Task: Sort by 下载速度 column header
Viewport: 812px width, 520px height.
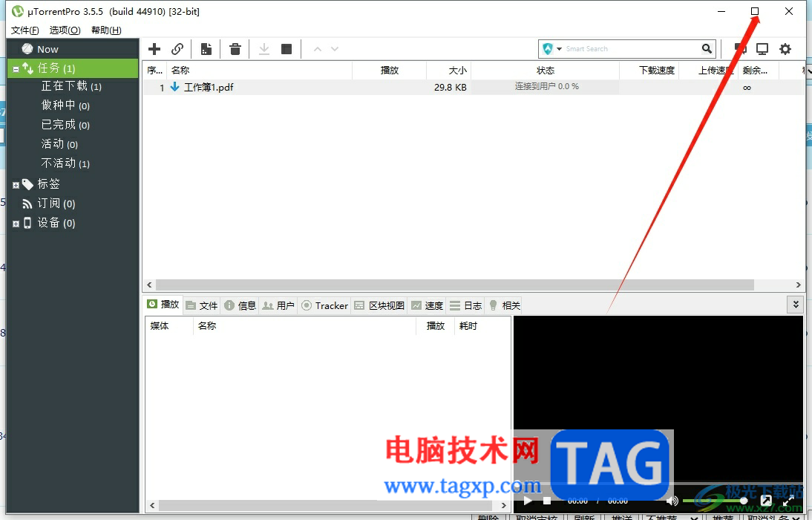Action: point(649,70)
